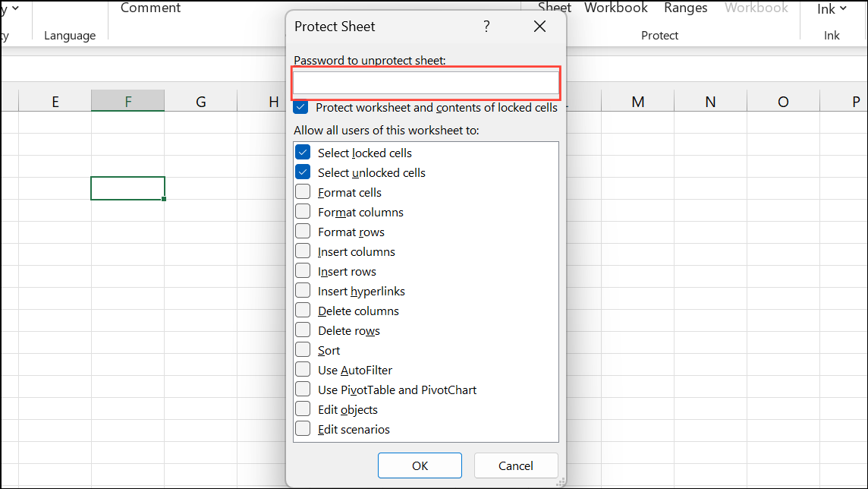Tick the Edit scenarios checkbox
This screenshot has height=489, width=868.
pos(303,429)
